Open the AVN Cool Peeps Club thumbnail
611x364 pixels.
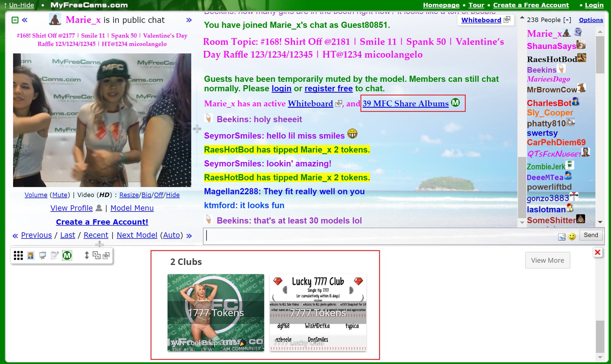point(216,312)
